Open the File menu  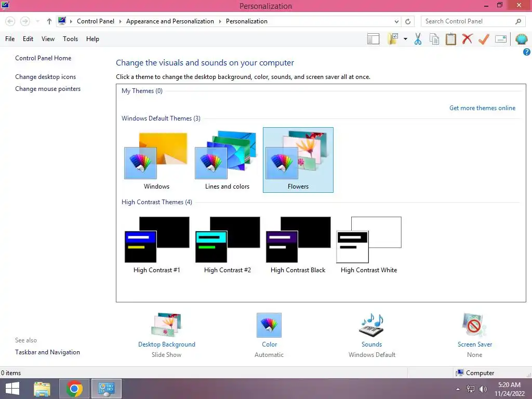click(x=10, y=39)
